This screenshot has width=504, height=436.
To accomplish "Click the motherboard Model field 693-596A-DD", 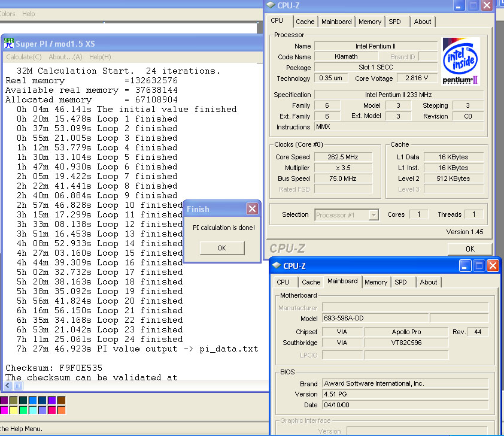I will [x=375, y=319].
